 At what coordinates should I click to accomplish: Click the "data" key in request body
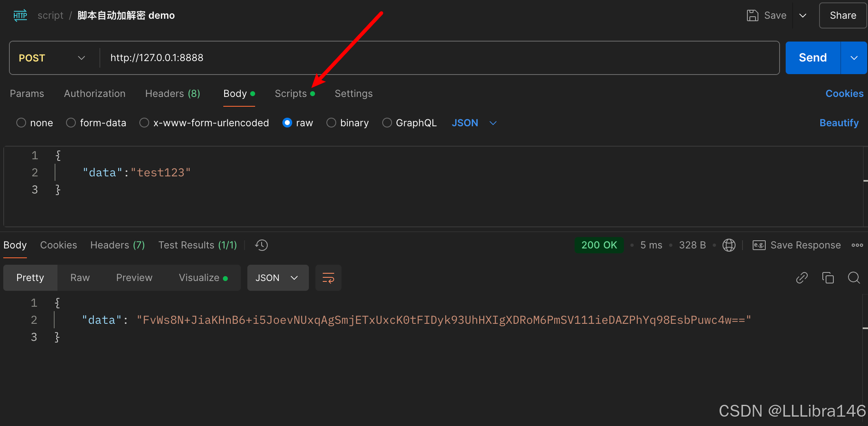[102, 173]
